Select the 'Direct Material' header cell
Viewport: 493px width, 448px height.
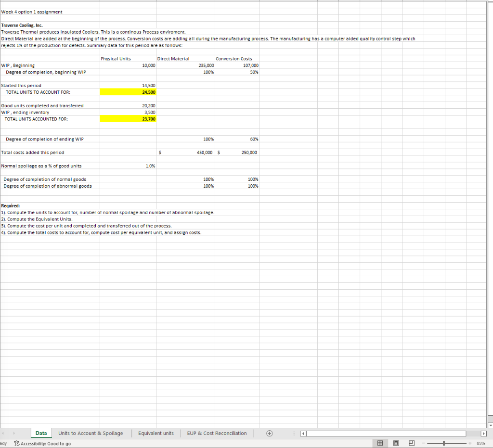point(185,59)
